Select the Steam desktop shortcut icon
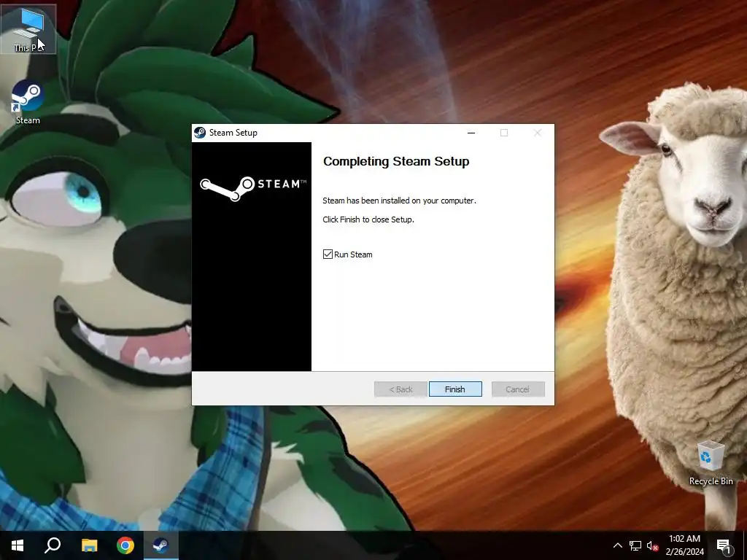This screenshot has height=560, width=747. [x=28, y=102]
